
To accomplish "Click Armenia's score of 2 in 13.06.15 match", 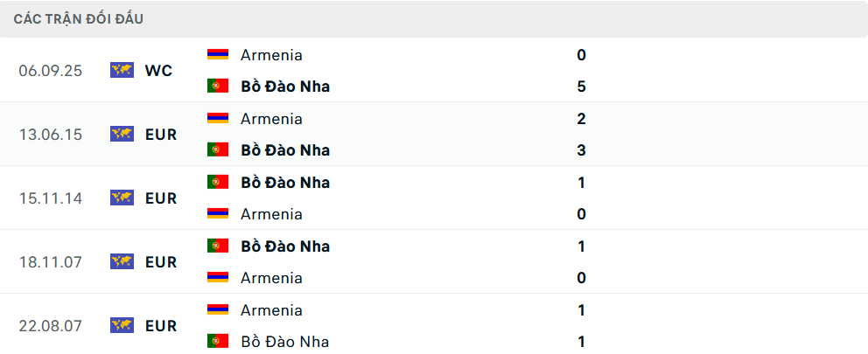I will coord(581,118).
